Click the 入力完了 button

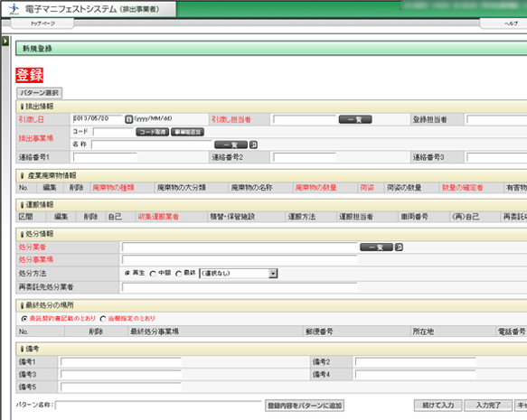488,406
